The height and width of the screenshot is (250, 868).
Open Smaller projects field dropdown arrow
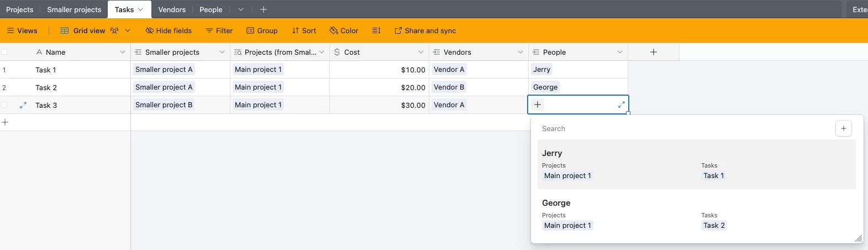click(222, 52)
